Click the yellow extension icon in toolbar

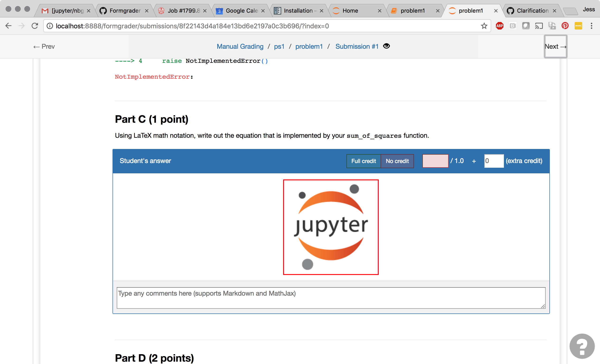[x=578, y=26]
